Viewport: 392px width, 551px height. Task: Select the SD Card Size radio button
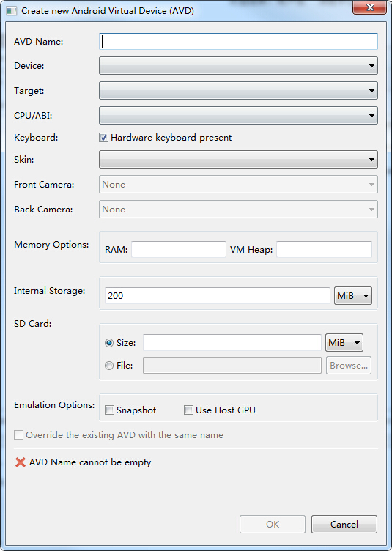pyautogui.click(x=109, y=343)
